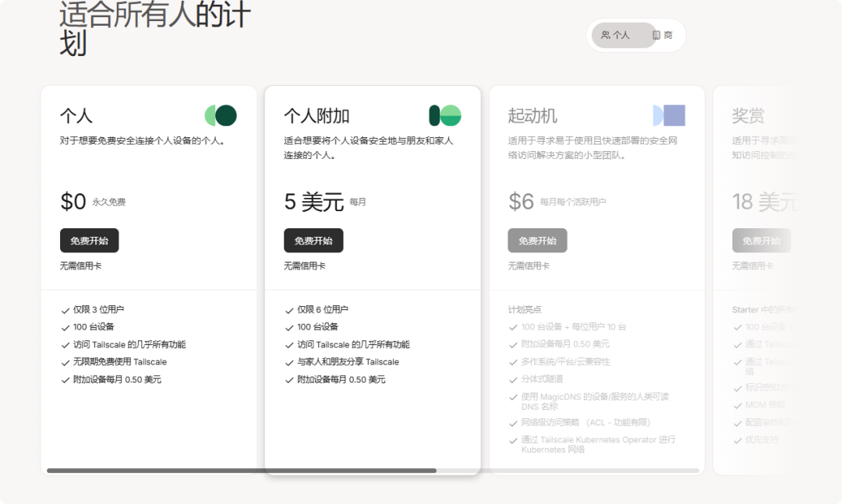Click the people icon in 个人 toggle

click(606, 35)
